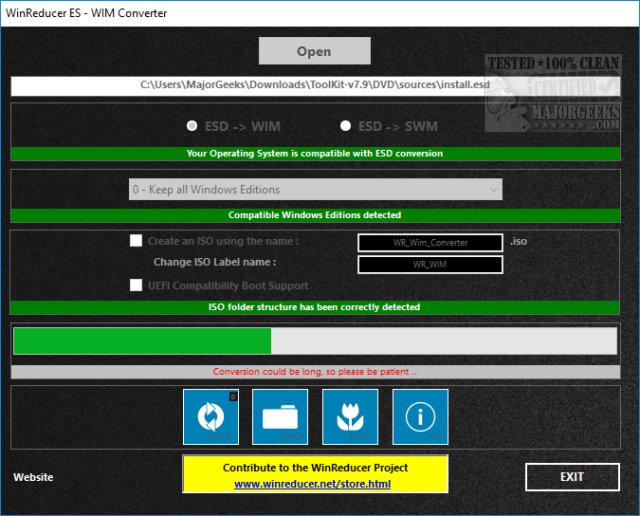Click the Update refresh icon tile
Viewport: 640px width, 516px height.
click(211, 417)
